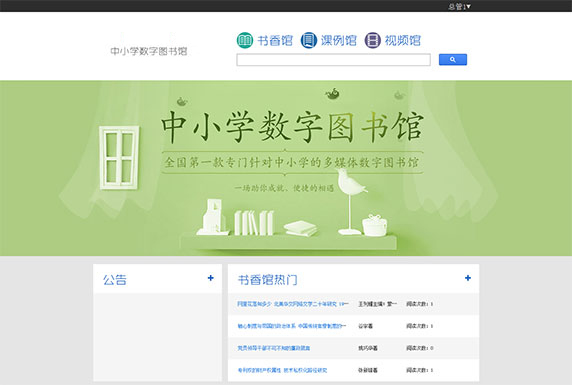This screenshot has height=385, width=572.
Task: Open fourth book title in 书香馆热门 list
Action: tap(282, 370)
